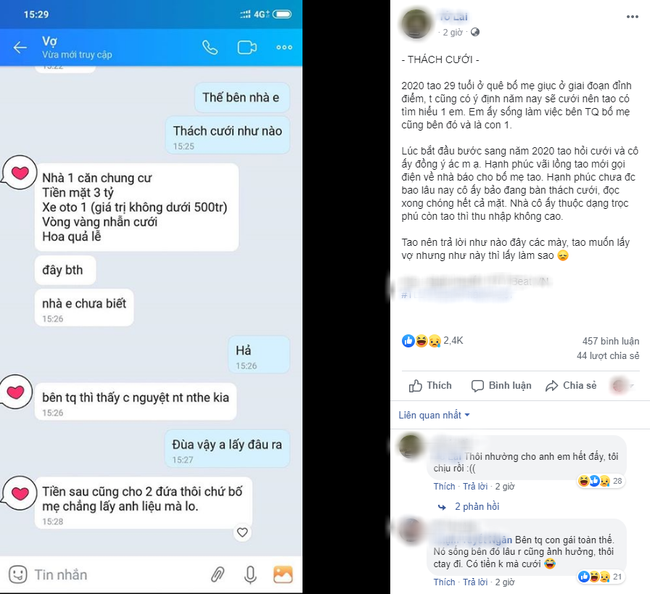Screen dimensions: 650x594
Task: Tap the heart reaction under last message
Action: tap(243, 532)
